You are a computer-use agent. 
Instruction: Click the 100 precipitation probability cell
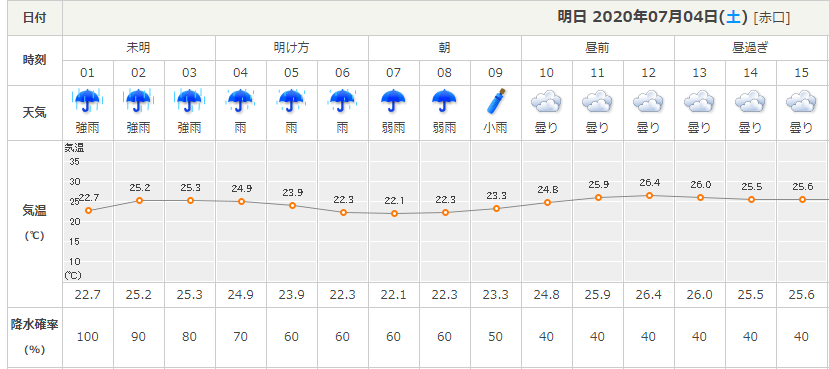click(x=88, y=337)
